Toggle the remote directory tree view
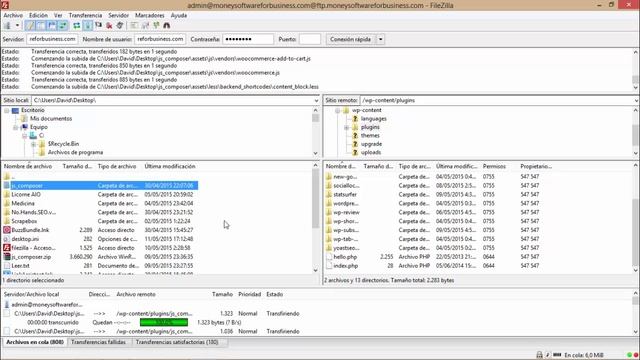Viewport: 640px width, 360px height. coord(52,25)
